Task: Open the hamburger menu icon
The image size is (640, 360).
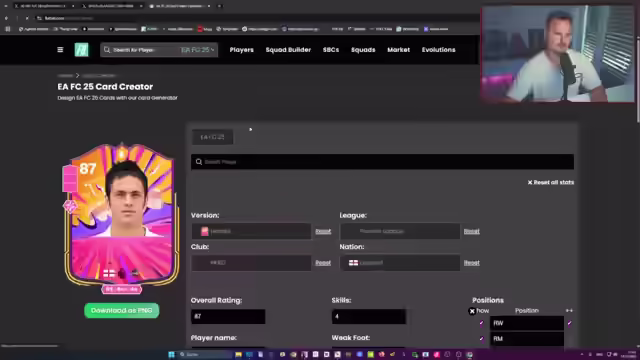Action: (60, 50)
